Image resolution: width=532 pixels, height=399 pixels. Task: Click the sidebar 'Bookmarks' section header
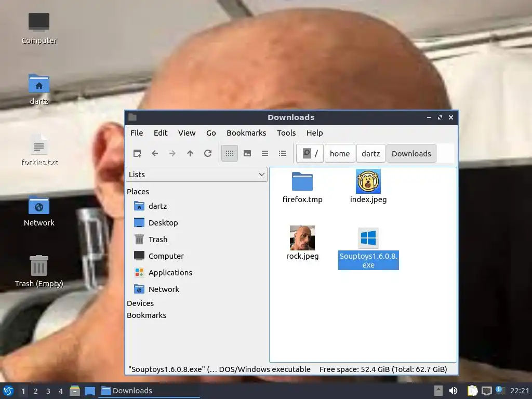tap(147, 315)
